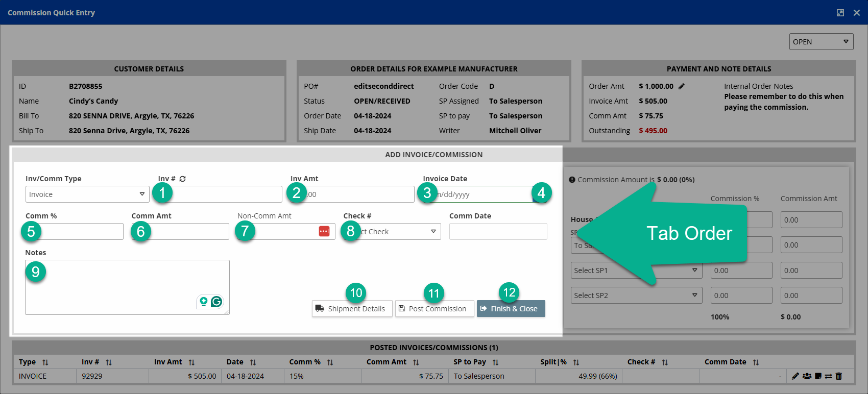
Task: Open the Inv/Comm Type dropdown
Action: pyautogui.click(x=87, y=194)
